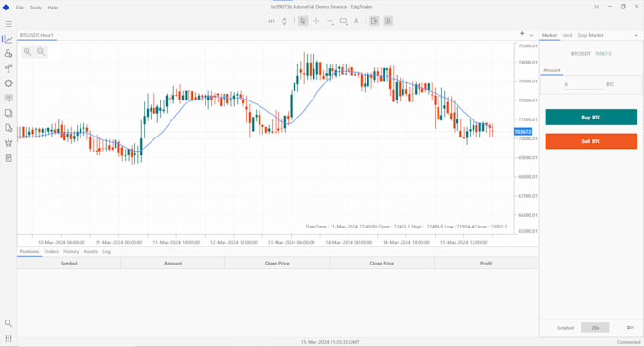
Task: Click the GMT date-time in status bar
Action: [x=331, y=342]
